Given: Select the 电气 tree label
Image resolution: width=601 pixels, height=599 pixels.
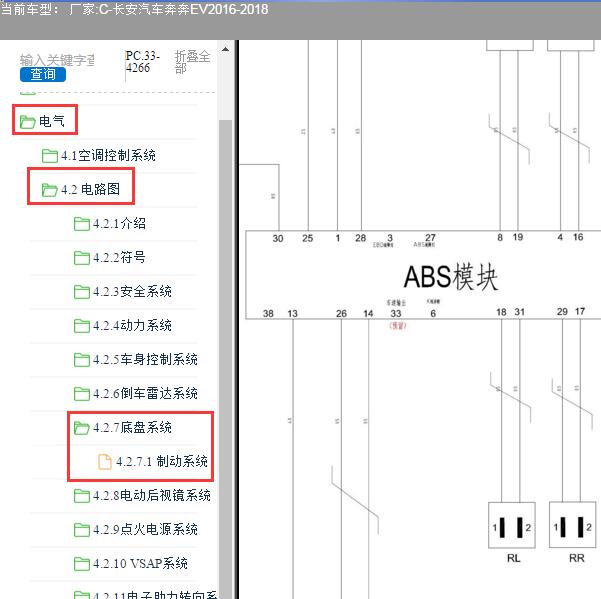Looking at the screenshot, I should (52, 121).
